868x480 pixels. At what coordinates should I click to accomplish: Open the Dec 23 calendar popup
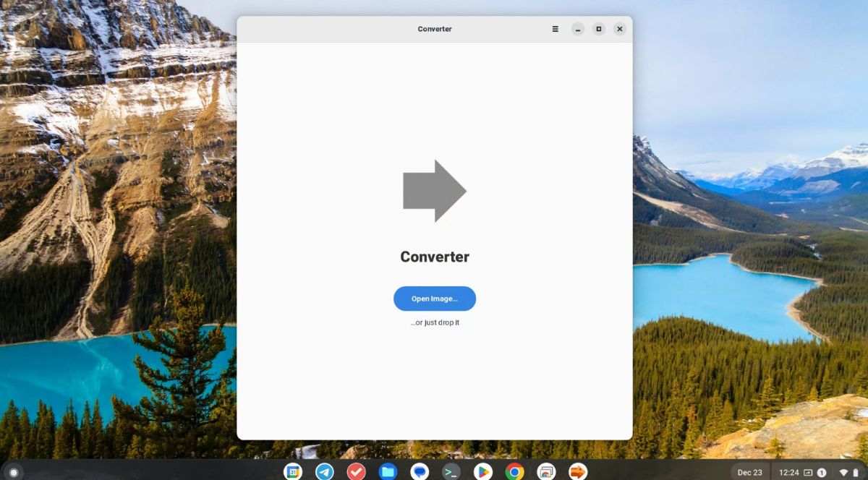[750, 472]
